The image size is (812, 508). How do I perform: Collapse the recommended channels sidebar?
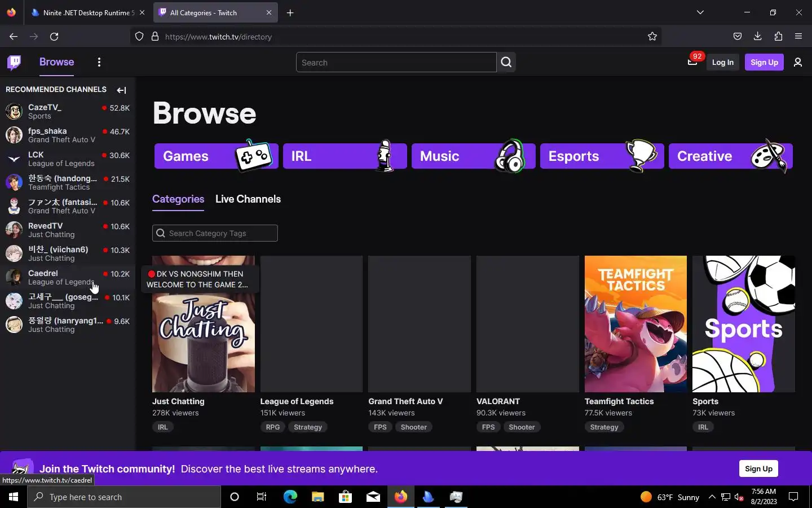pos(121,90)
